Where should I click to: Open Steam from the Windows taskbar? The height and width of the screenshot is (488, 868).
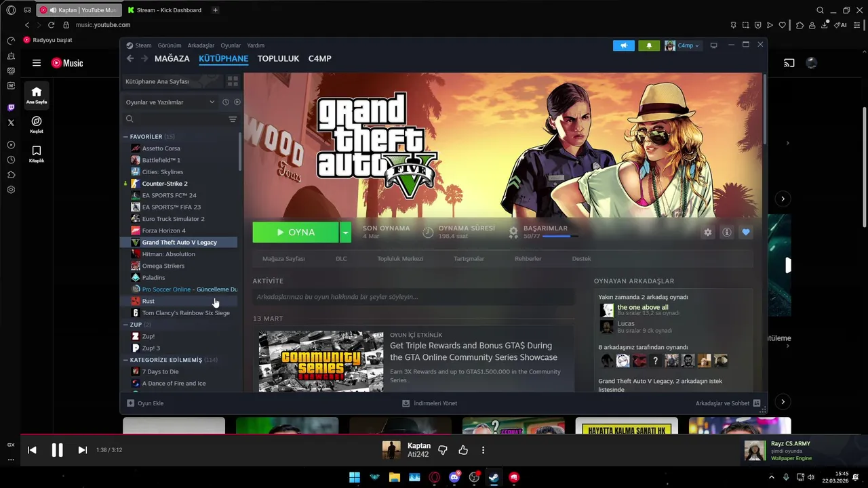(494, 477)
